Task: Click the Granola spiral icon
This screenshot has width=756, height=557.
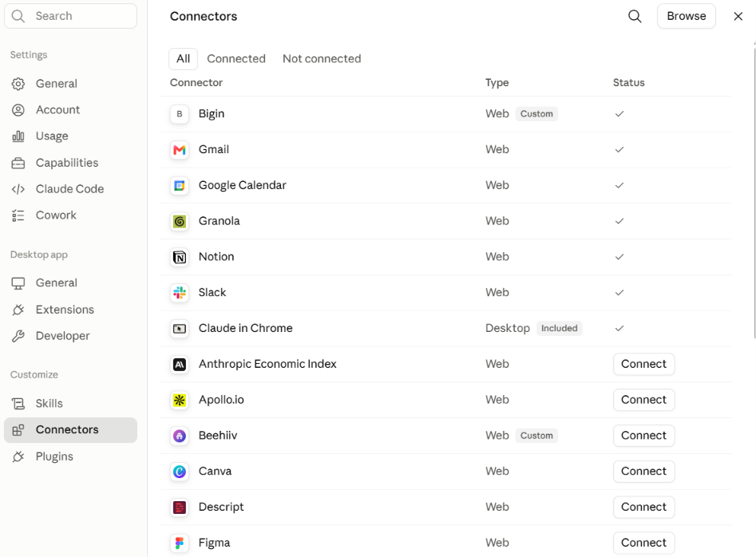Action: [180, 221]
